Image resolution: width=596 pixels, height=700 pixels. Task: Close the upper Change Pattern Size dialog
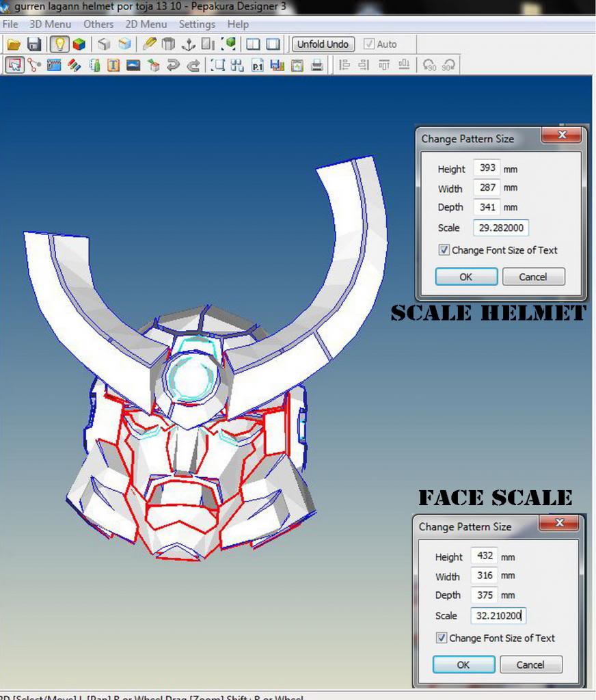click(562, 135)
